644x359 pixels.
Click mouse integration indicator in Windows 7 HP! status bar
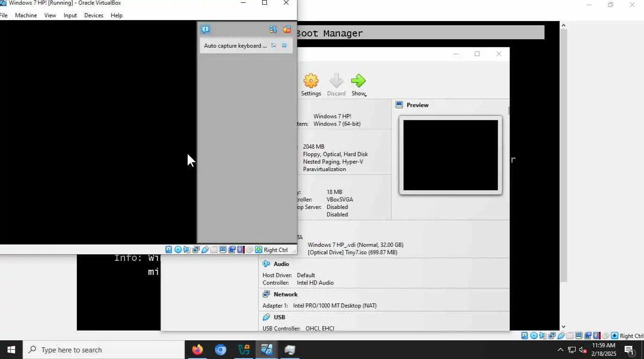tap(249, 250)
